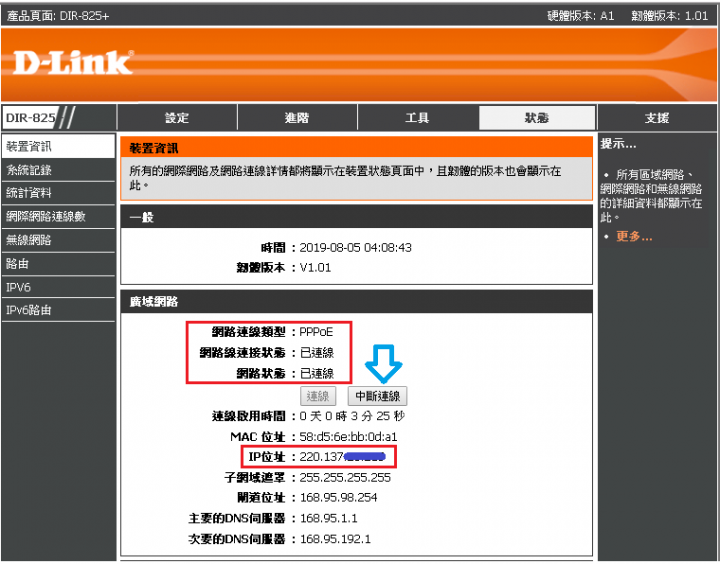Click the 中斷連線 button

[x=377, y=396]
